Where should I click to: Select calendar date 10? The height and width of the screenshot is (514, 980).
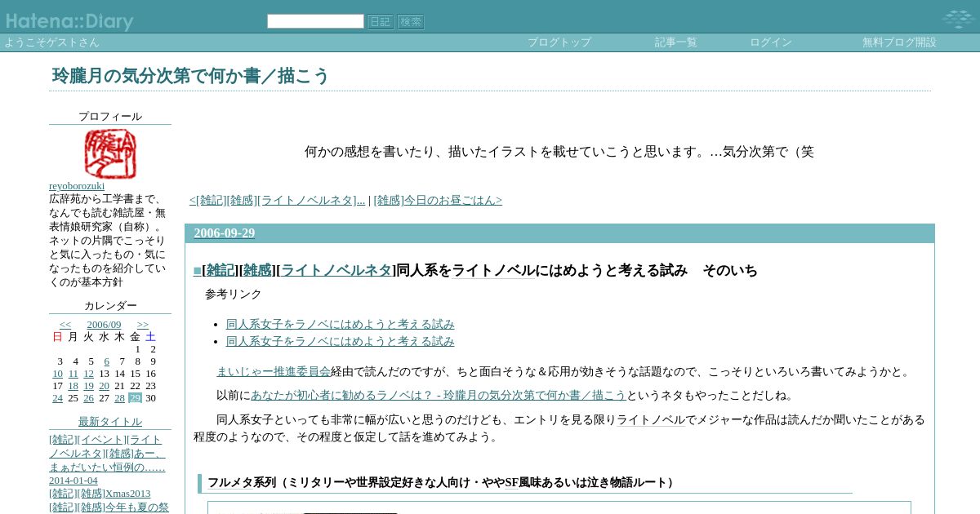click(57, 374)
